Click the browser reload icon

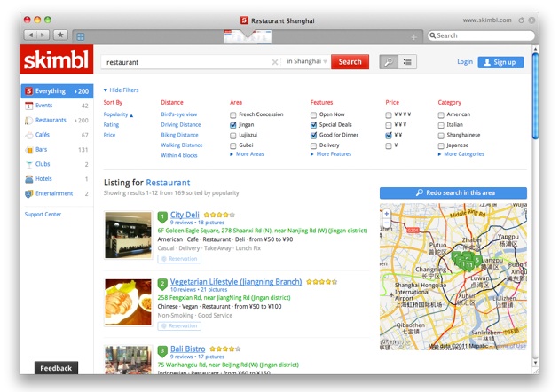[x=521, y=20]
